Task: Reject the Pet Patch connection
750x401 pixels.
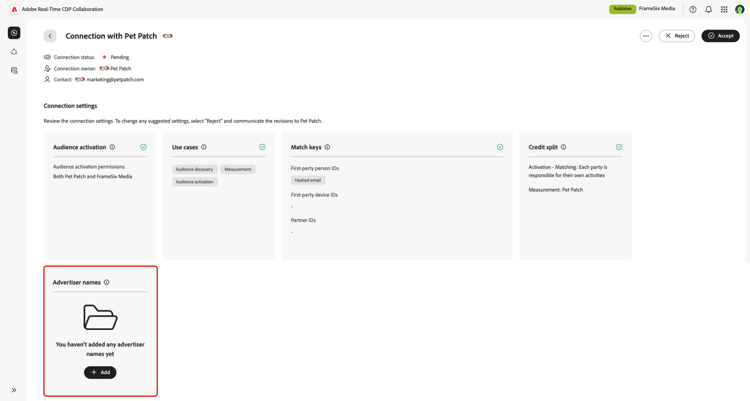Action: tap(677, 36)
